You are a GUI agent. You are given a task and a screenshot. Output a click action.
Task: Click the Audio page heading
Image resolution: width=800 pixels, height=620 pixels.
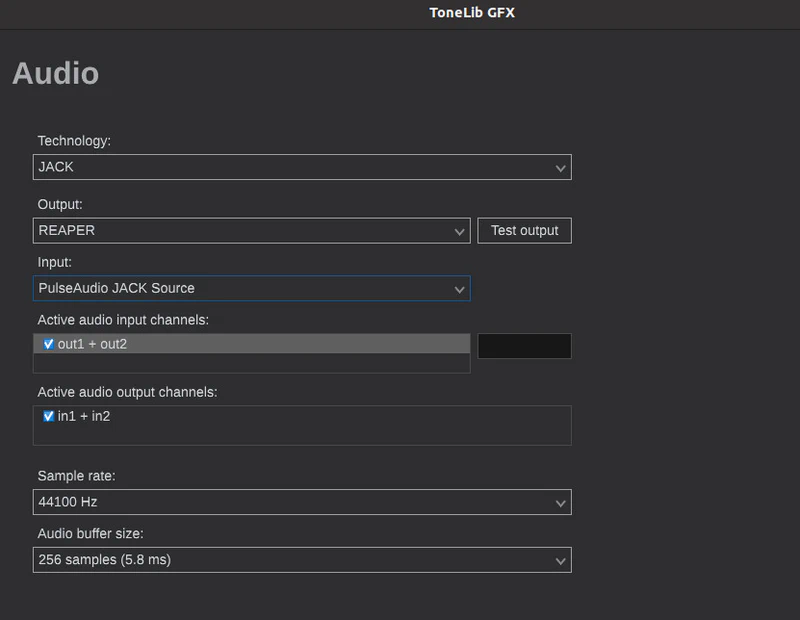click(56, 73)
